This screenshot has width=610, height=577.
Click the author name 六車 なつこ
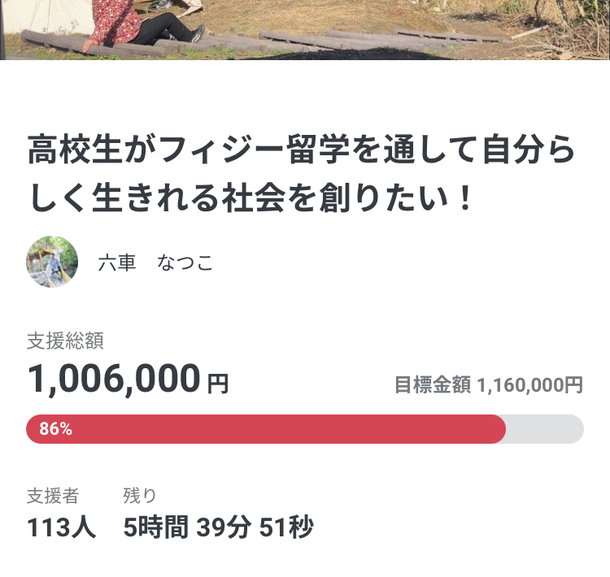(x=155, y=264)
